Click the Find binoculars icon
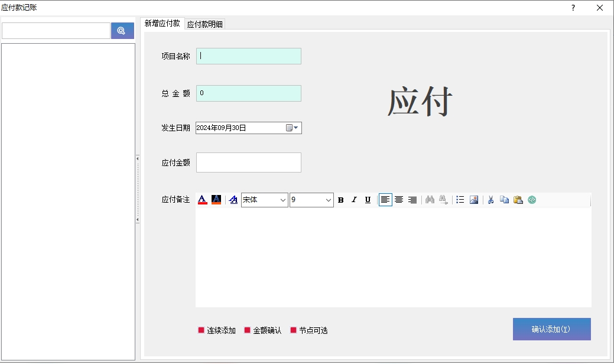The width and height of the screenshot is (614, 364). pos(430,200)
